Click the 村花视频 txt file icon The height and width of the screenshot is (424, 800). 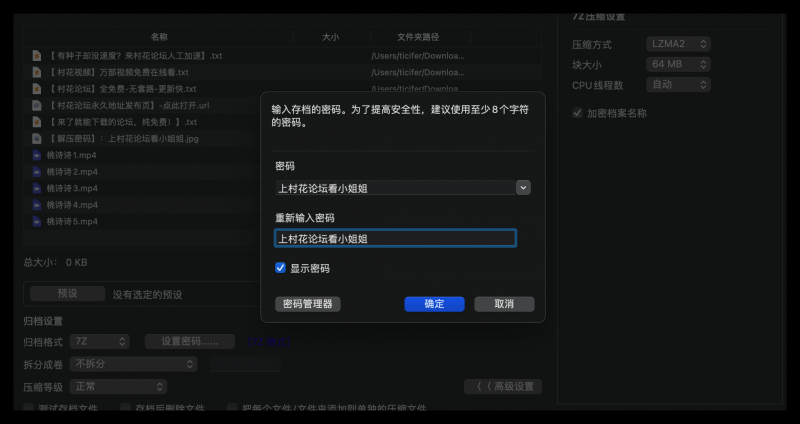click(37, 72)
